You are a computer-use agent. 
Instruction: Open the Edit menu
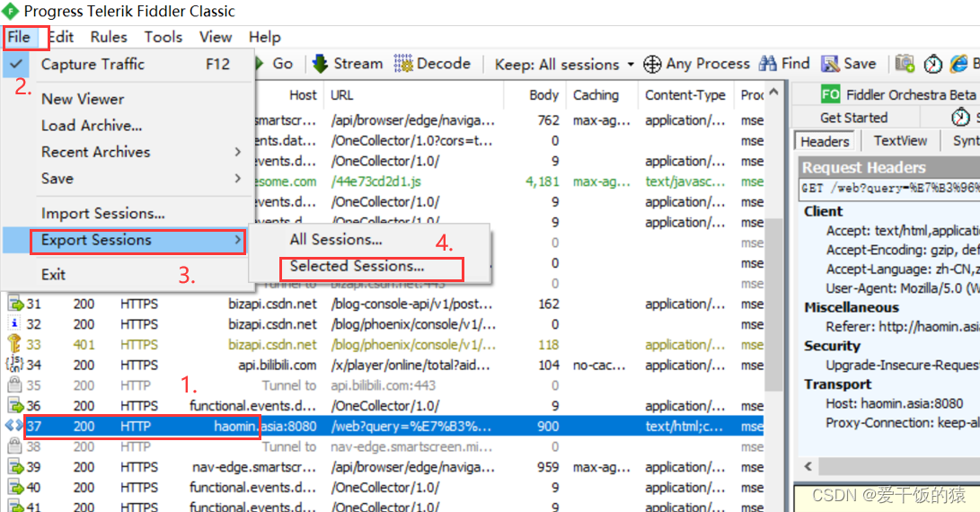coord(61,38)
